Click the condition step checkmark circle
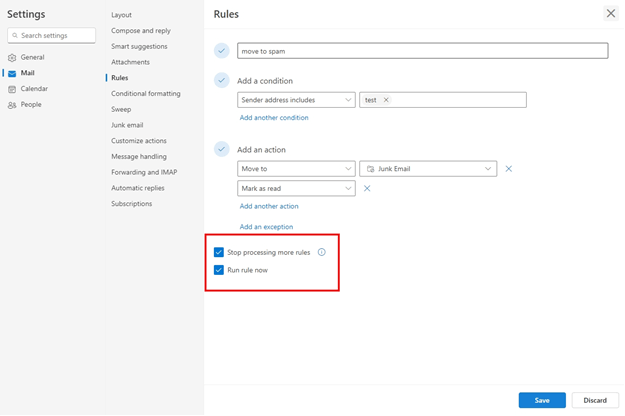Viewport: 625px width, 416px height. (x=222, y=80)
